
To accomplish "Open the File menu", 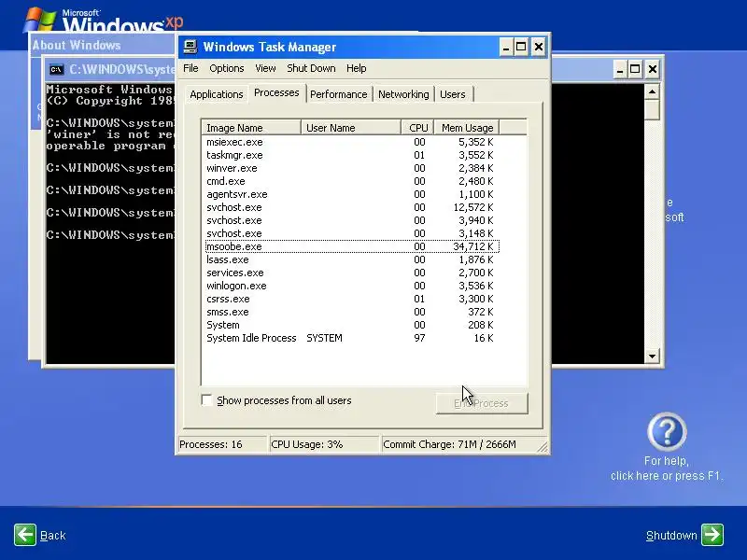I will click(x=190, y=68).
